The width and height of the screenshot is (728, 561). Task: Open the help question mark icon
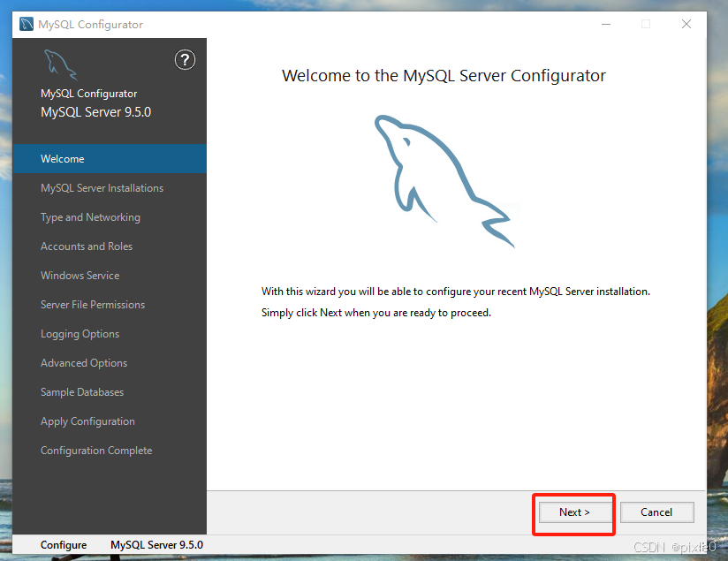185,60
